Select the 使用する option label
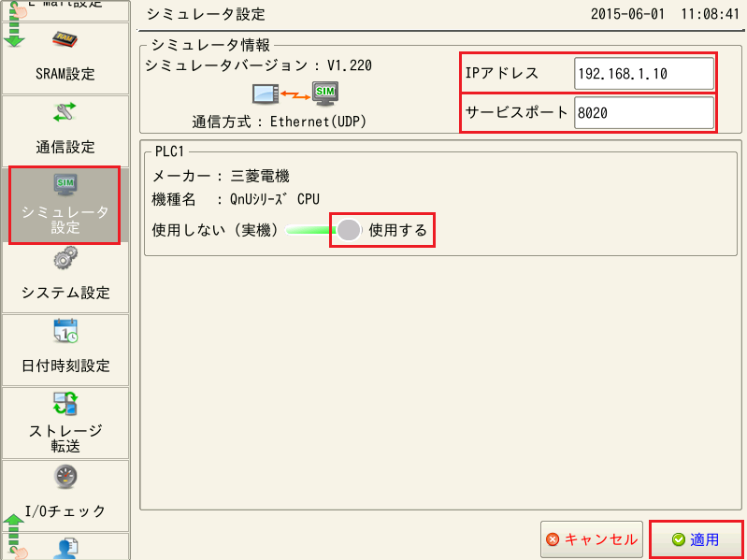Image resolution: width=747 pixels, height=560 pixels. point(397,230)
